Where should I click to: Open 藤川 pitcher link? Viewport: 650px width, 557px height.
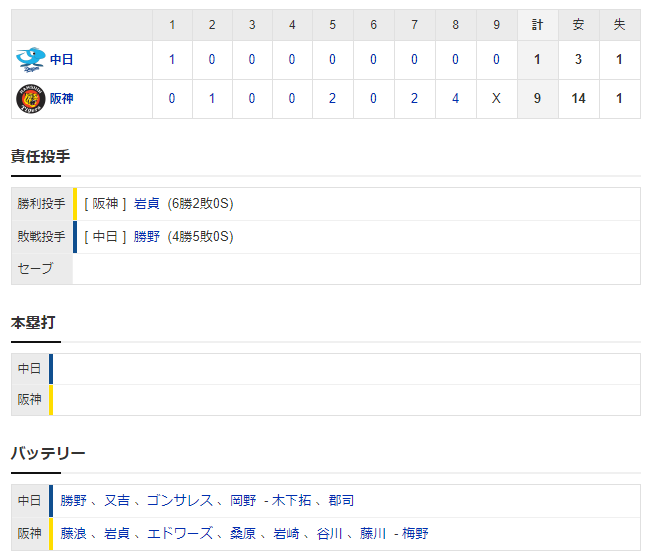(373, 533)
